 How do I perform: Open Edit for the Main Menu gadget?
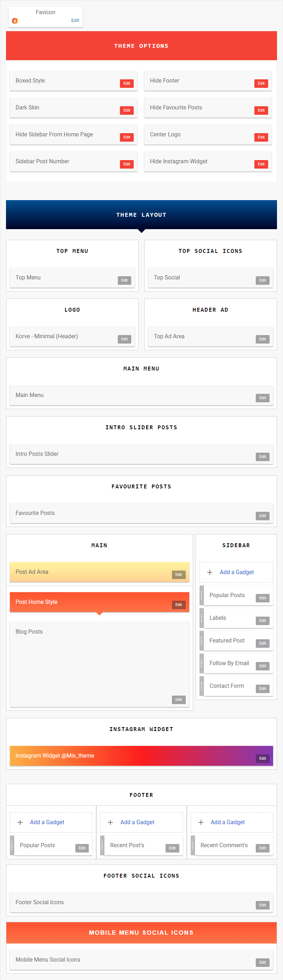click(x=262, y=398)
